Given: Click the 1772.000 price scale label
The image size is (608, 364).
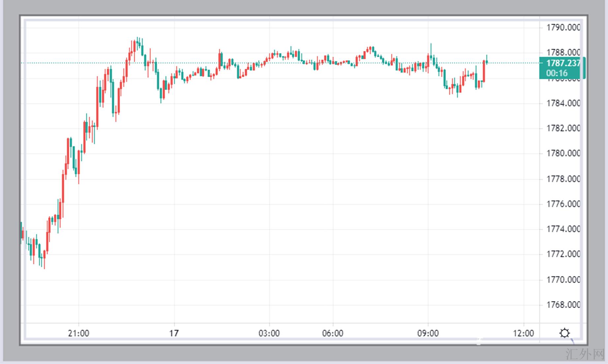Looking at the screenshot, I should point(563,254).
